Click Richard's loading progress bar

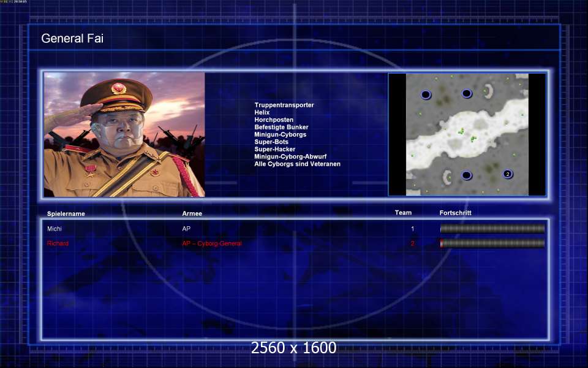(492, 243)
